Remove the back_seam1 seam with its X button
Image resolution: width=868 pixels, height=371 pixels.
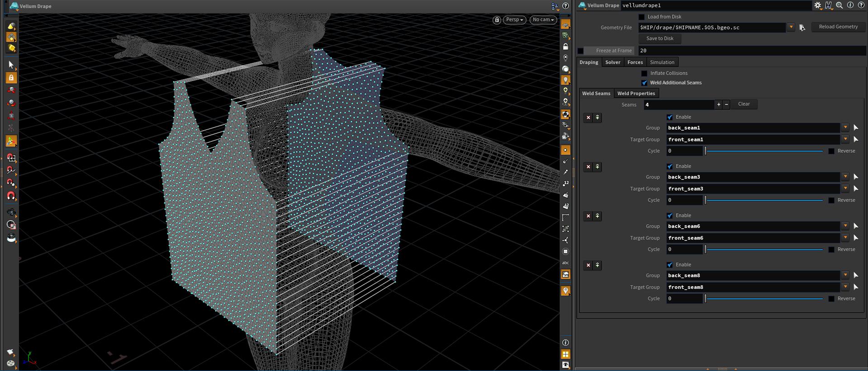pos(588,117)
